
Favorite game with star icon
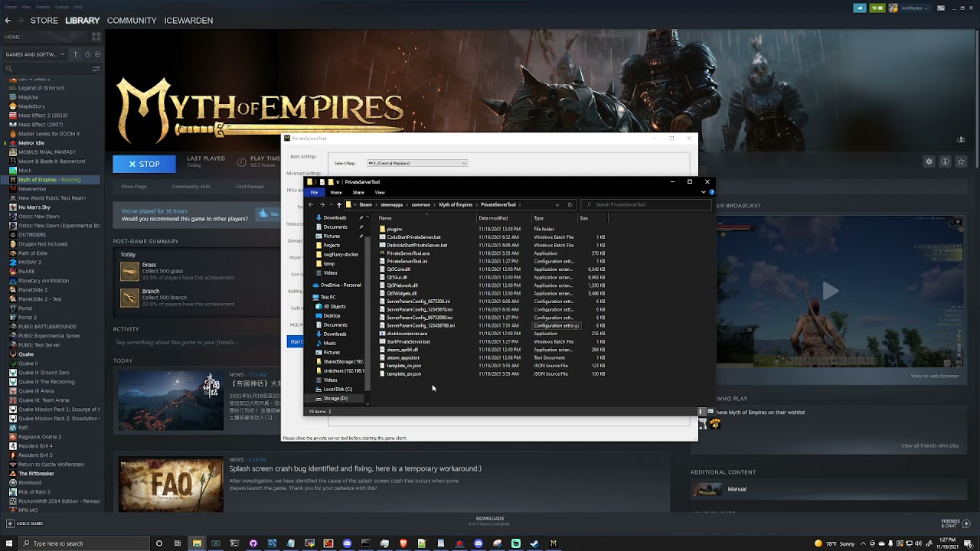tap(961, 161)
